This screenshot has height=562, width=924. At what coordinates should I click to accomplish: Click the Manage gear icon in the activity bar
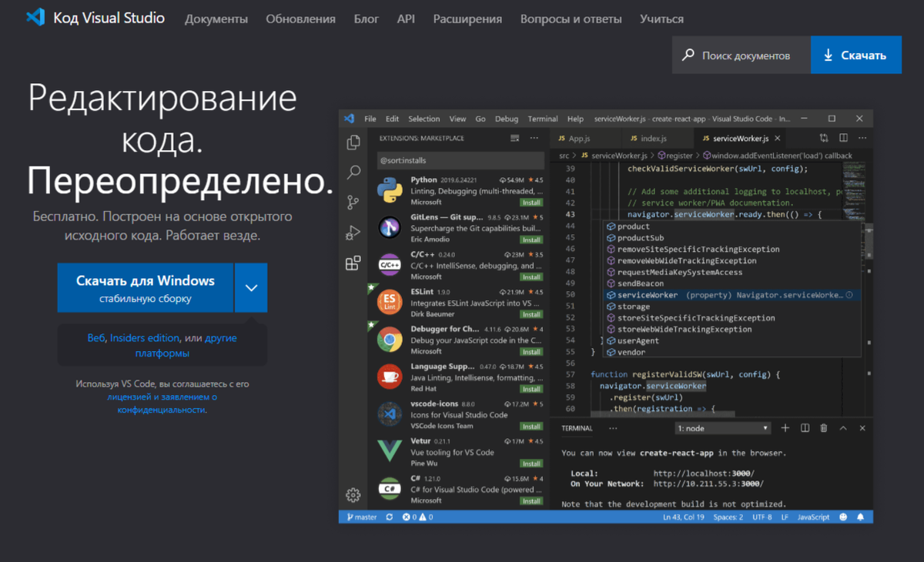(353, 494)
